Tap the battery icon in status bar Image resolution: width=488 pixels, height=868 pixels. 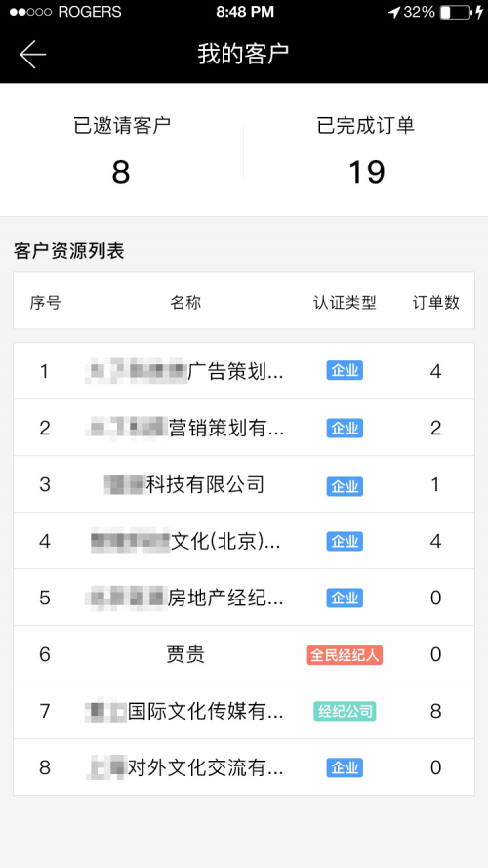[456, 12]
